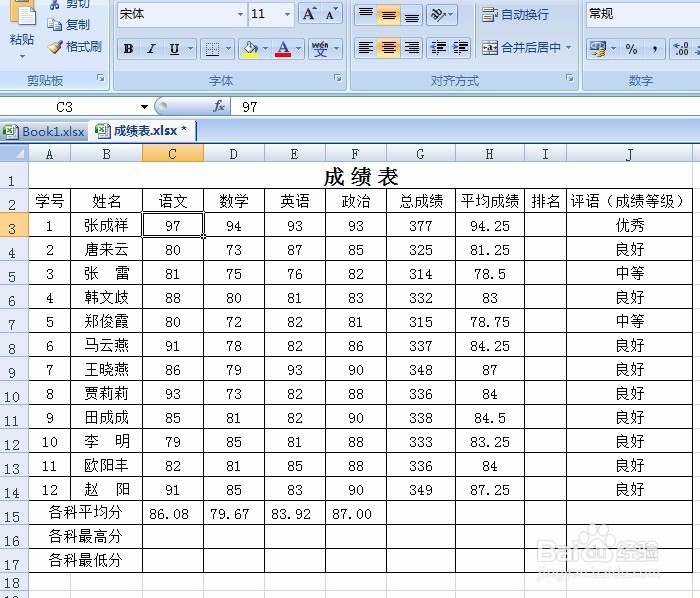The height and width of the screenshot is (598, 700).
Task: Click the formula bar showing 97
Action: point(466,107)
